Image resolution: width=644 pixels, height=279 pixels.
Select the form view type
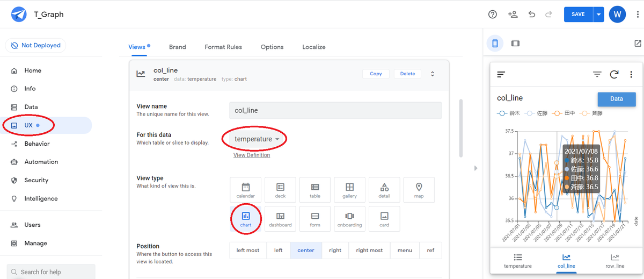(315, 219)
